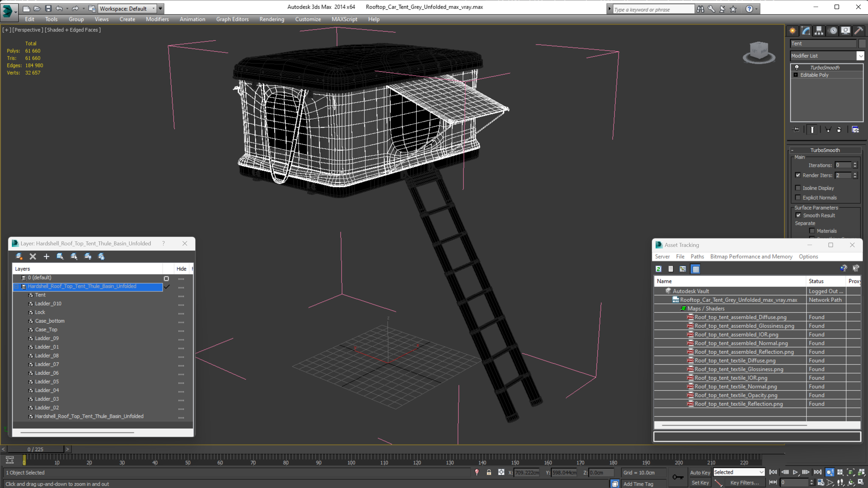The height and width of the screenshot is (488, 868).
Task: Go to the start frame
Action: pyautogui.click(x=773, y=472)
